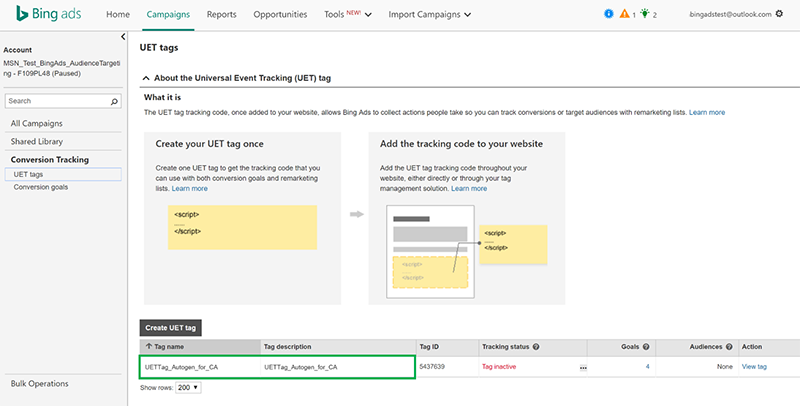Sort by Tag name column arrow
This screenshot has width=800, height=406.
click(149, 346)
